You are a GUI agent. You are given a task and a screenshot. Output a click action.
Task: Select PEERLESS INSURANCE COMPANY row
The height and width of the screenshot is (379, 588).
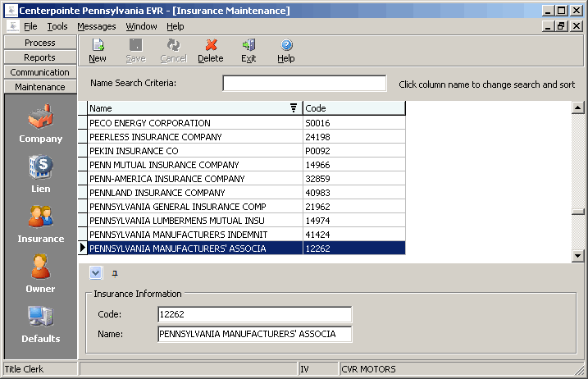(x=241, y=137)
